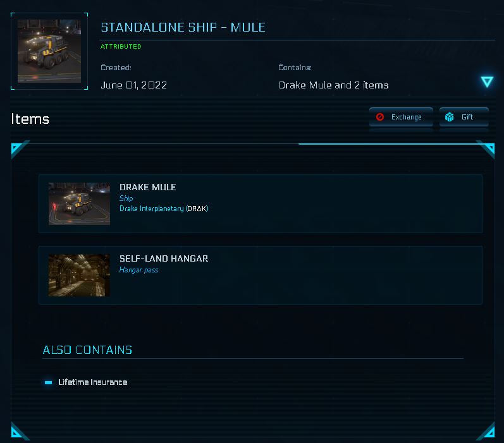This screenshot has width=504, height=443.
Task: Select the Lifetime Insurance entry text
Action: tap(92, 382)
